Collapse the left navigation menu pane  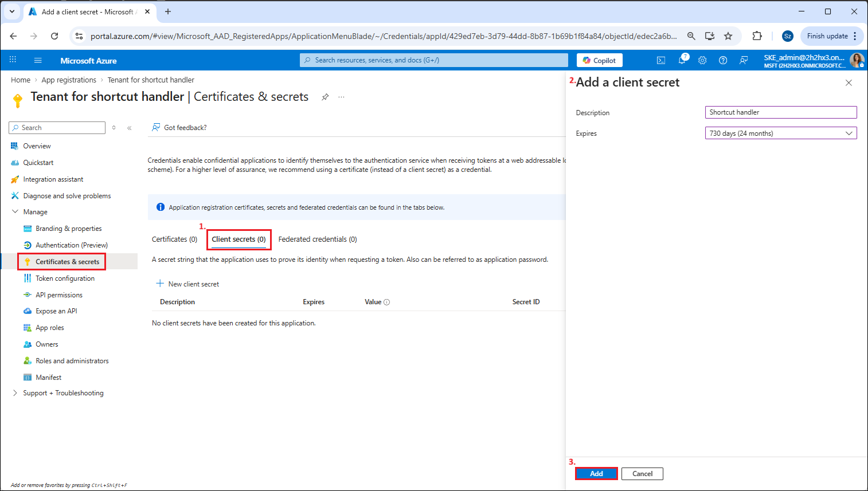point(130,128)
